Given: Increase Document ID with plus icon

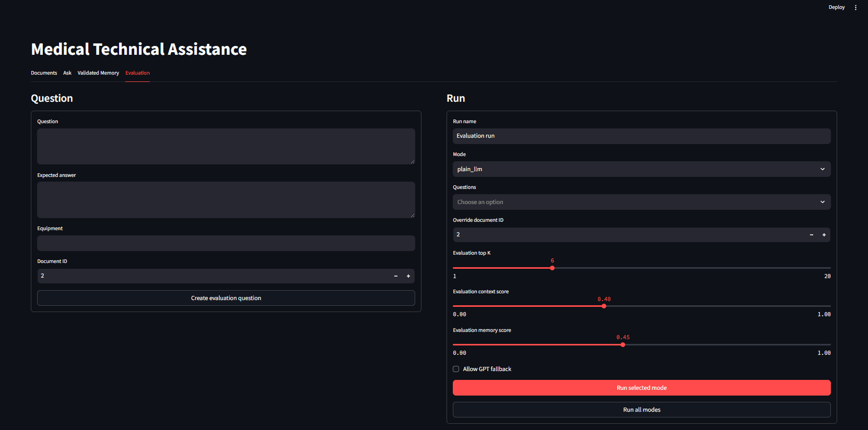Looking at the screenshot, I should tap(408, 276).
